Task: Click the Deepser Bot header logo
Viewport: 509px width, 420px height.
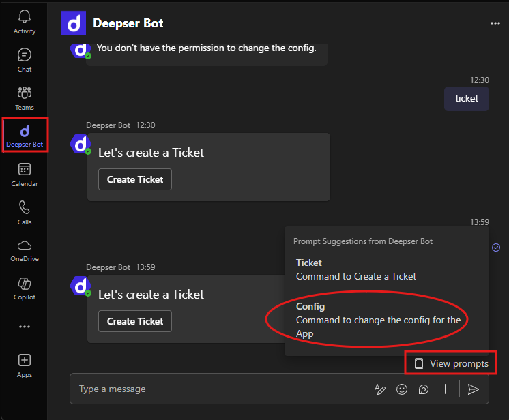Action: pos(74,23)
